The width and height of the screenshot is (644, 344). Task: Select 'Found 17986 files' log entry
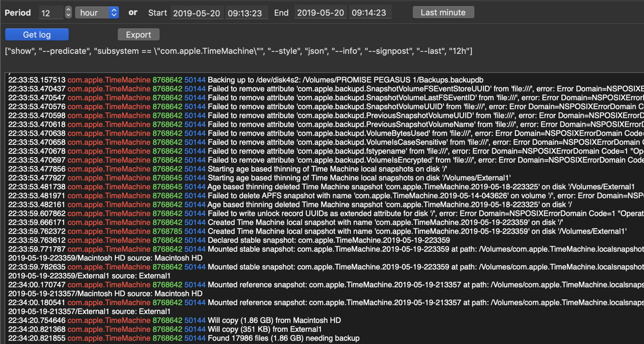pyautogui.click(x=283, y=338)
